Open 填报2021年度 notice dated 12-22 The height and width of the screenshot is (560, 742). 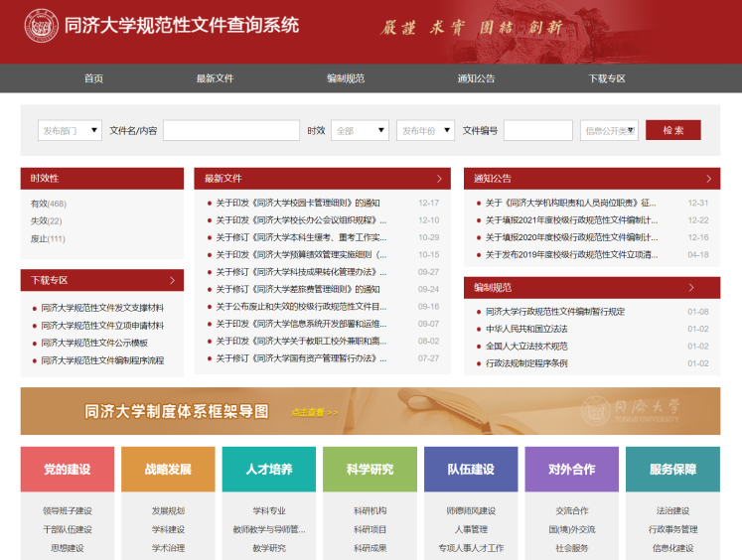[571, 220]
